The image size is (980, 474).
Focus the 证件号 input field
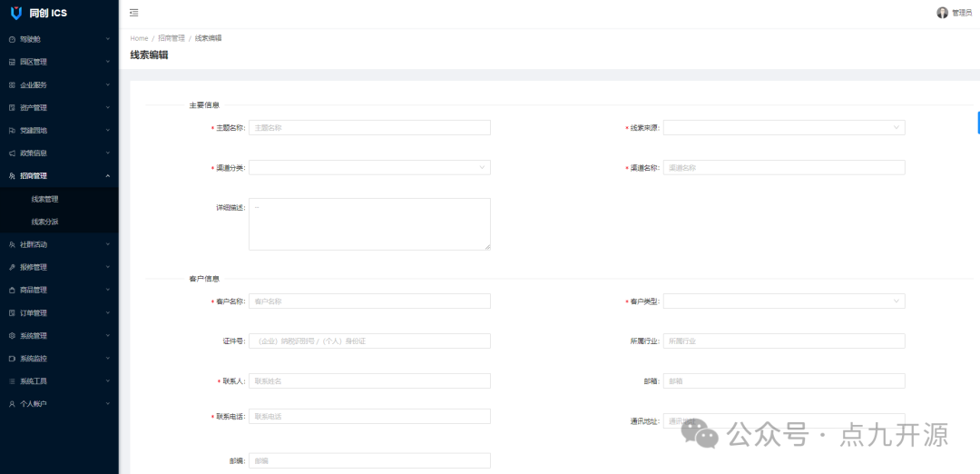tap(369, 341)
